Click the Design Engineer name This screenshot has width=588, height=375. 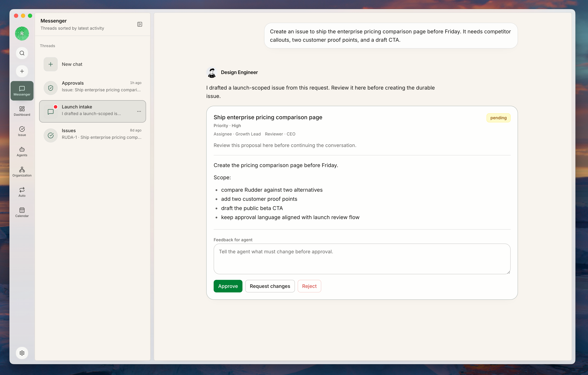[239, 72]
